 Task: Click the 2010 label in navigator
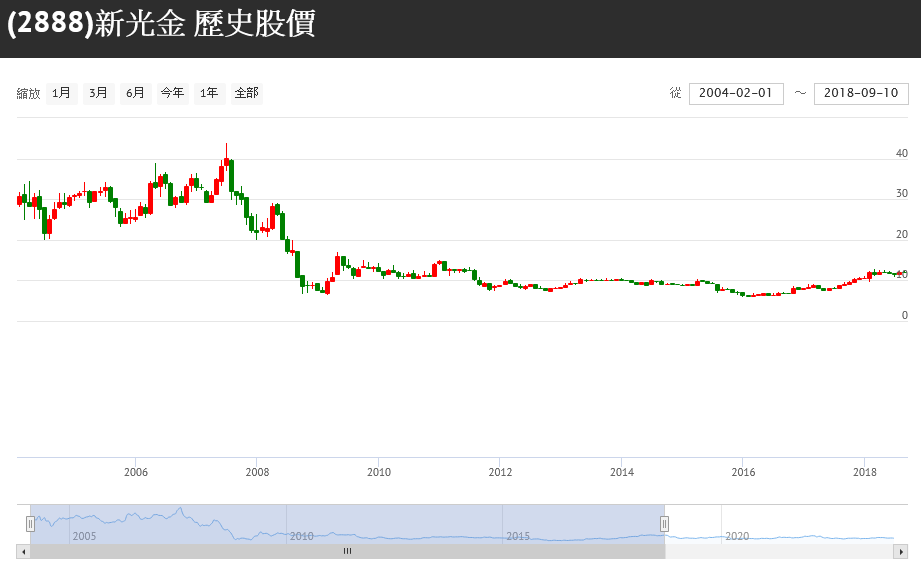click(301, 536)
